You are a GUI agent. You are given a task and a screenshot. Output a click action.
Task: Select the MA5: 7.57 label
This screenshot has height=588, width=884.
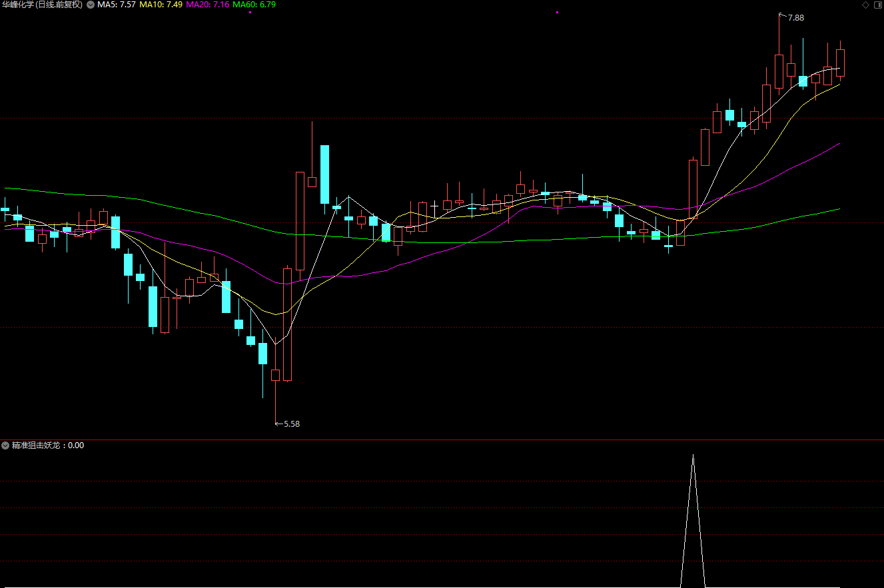click(117, 5)
